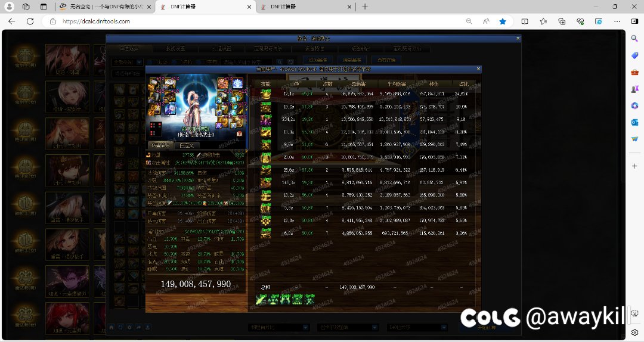
Task: Open the gear settings icon in calculator footer
Action: (129, 327)
